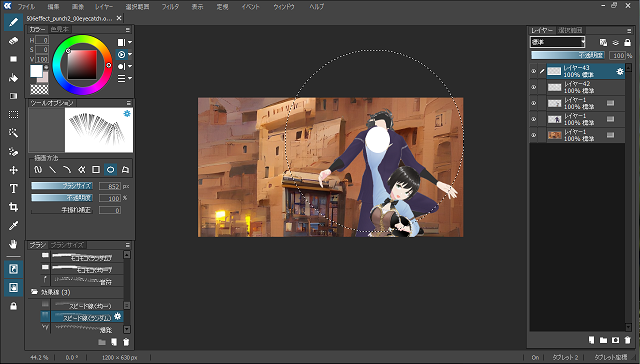The height and width of the screenshot is (364, 640).
Task: Adjust the ブラシサイズ slider
Action: (62, 186)
